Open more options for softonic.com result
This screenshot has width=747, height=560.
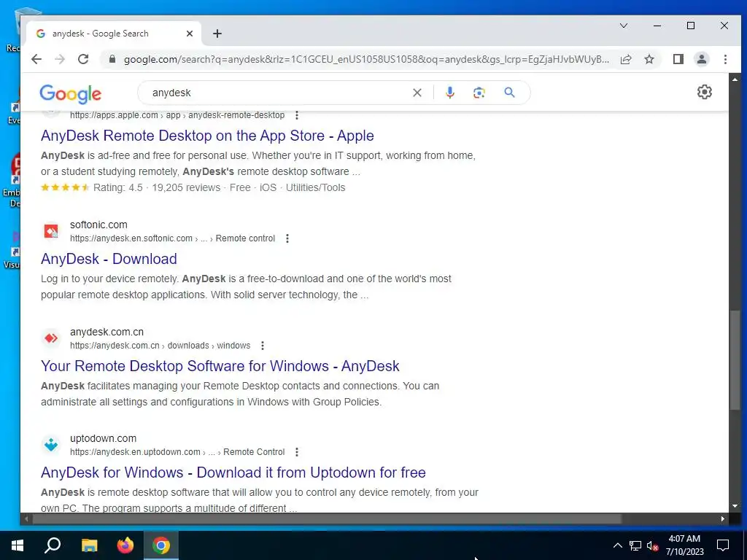point(287,238)
